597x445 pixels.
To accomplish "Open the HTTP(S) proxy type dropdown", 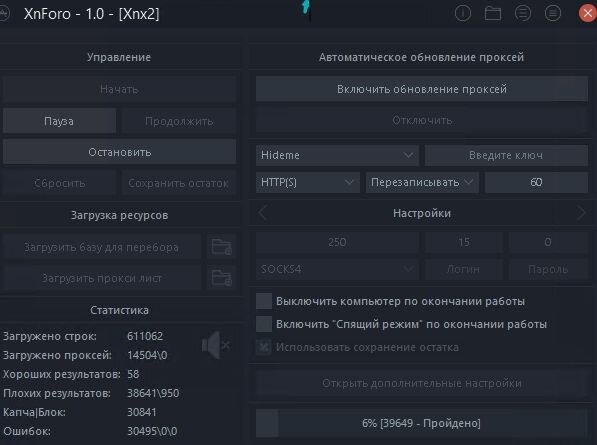I will coord(308,182).
